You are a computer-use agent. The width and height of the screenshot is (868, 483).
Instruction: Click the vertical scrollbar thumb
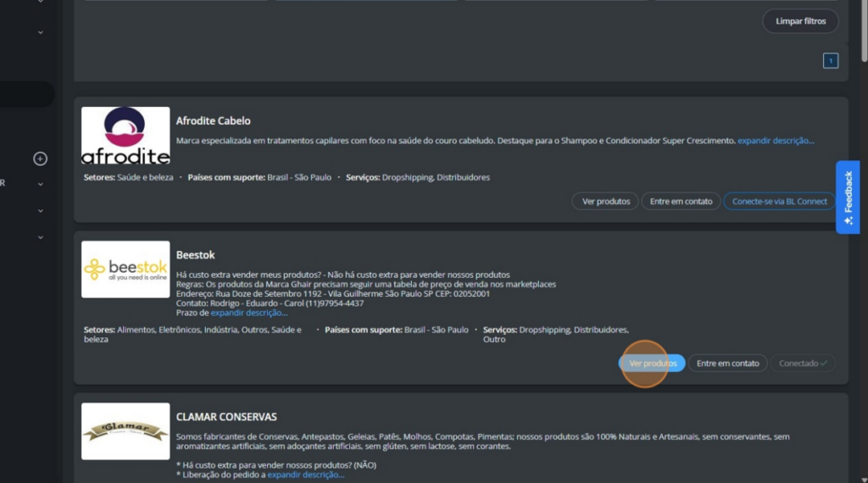(x=864, y=32)
